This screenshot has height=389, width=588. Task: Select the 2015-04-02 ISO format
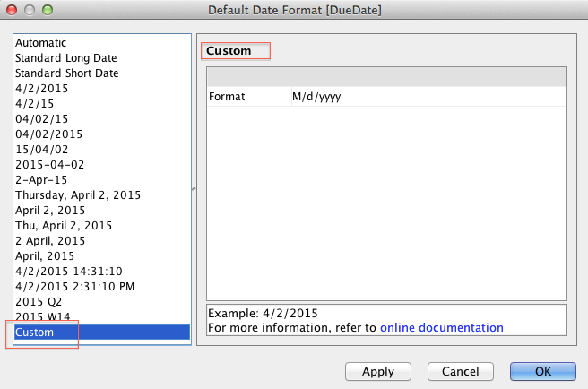pyautogui.click(x=48, y=165)
